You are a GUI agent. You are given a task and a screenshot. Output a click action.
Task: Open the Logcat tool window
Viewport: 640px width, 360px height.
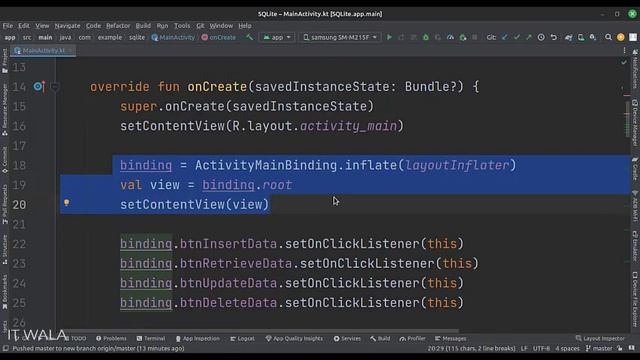coord(242,338)
